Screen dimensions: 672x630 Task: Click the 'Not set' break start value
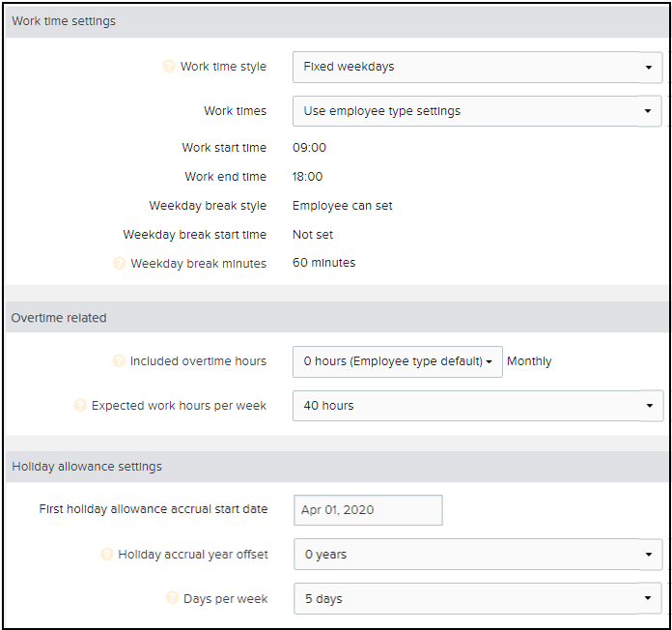[x=313, y=235]
